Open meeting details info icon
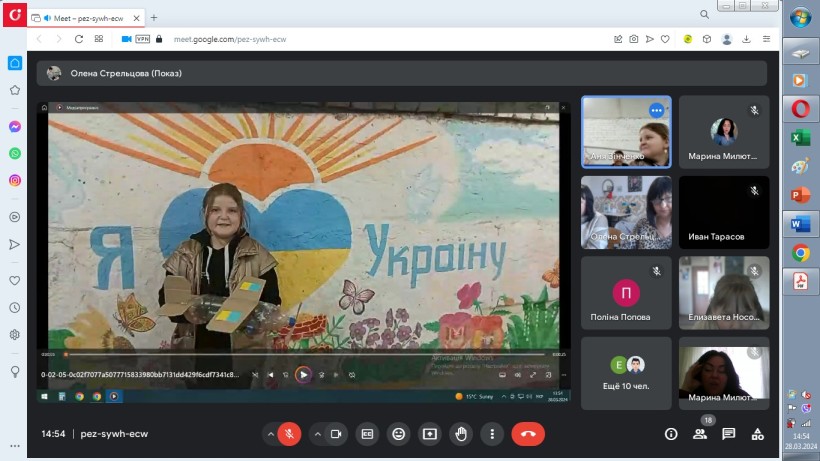The width and height of the screenshot is (820, 461). click(671, 434)
